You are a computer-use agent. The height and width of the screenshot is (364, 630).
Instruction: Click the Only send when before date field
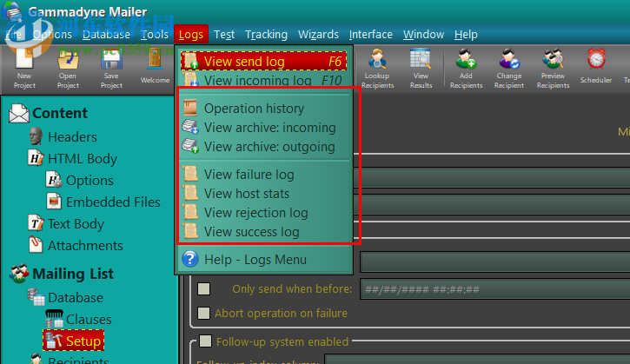pos(495,289)
